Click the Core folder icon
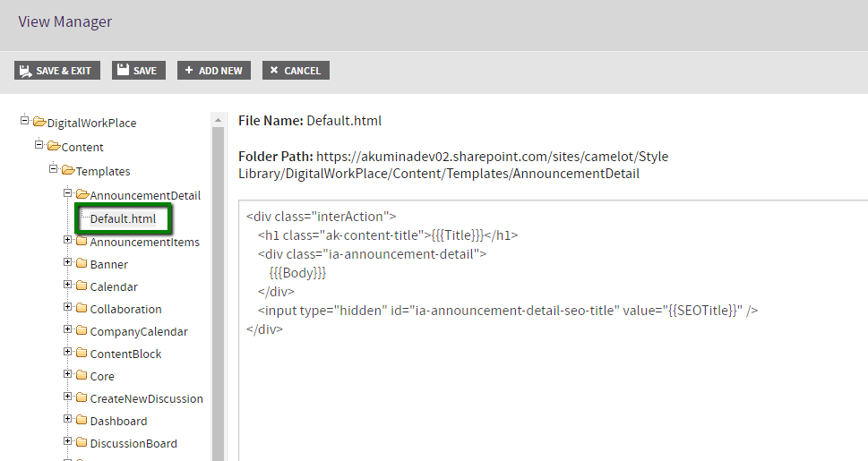The height and width of the screenshot is (461, 868). (82, 376)
